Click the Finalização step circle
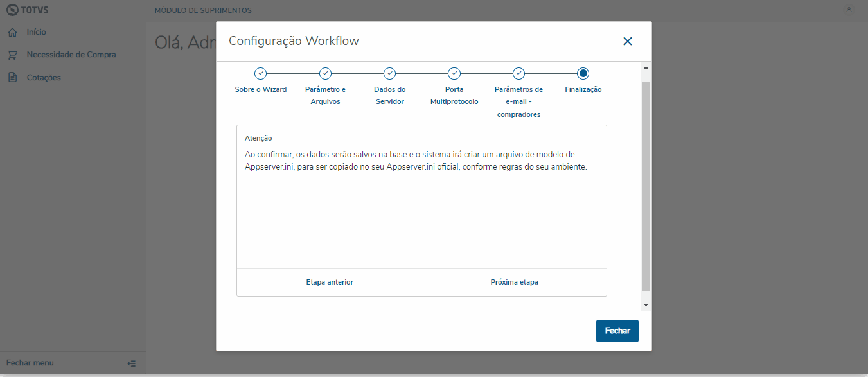 click(x=583, y=73)
